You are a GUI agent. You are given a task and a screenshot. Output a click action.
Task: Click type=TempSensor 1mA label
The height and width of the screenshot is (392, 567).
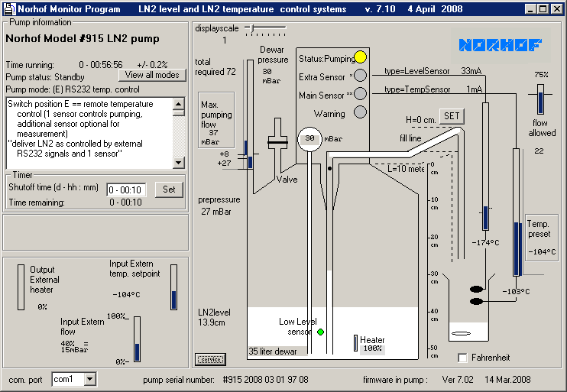pyautogui.click(x=433, y=89)
